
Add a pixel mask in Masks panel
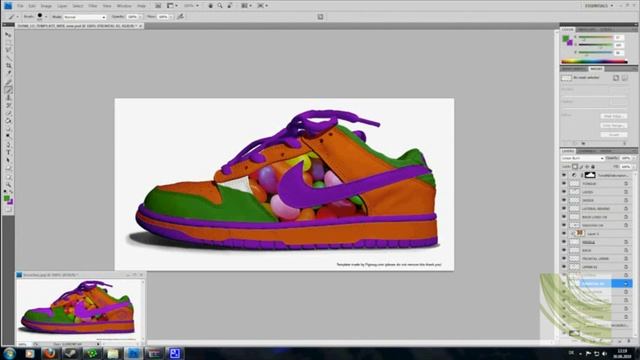[616, 78]
